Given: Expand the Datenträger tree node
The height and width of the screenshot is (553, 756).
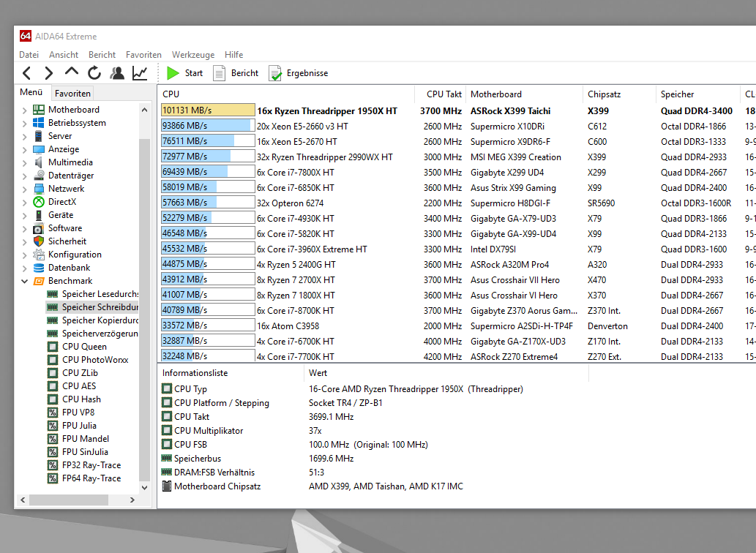Looking at the screenshot, I should (x=25, y=176).
